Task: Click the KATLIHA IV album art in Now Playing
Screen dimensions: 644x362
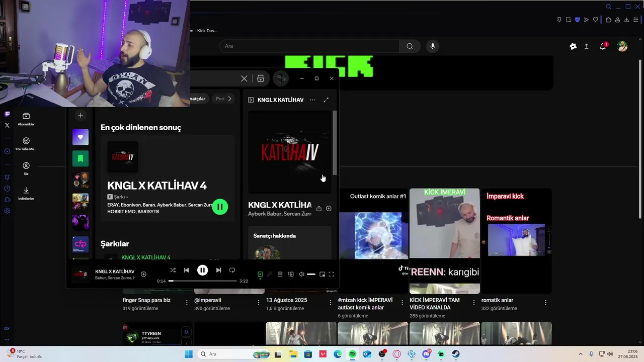Action: point(290,152)
